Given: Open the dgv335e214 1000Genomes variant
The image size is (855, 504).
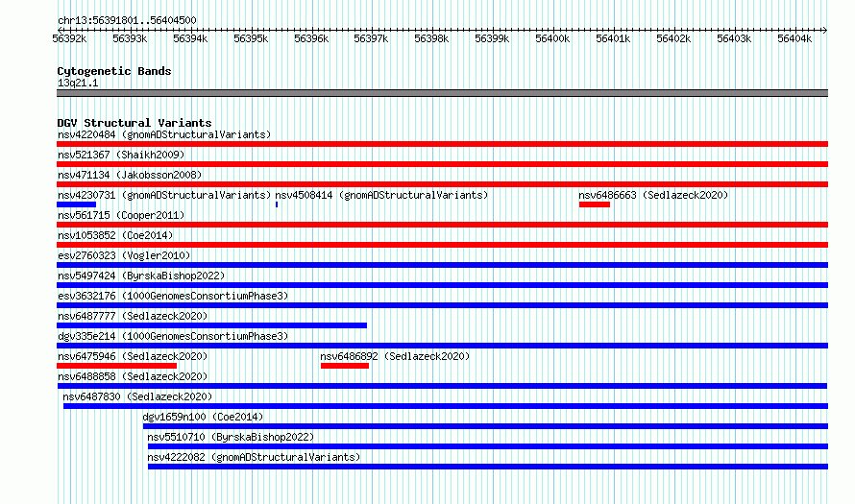Looking at the screenshot, I should tap(173, 336).
